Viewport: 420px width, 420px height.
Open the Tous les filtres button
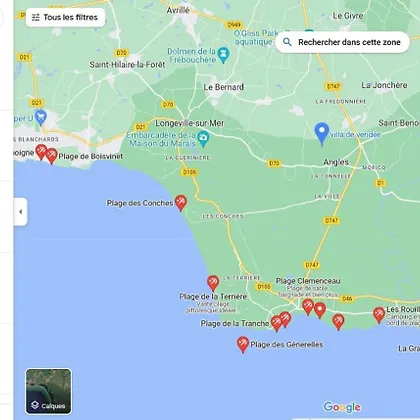(65, 17)
